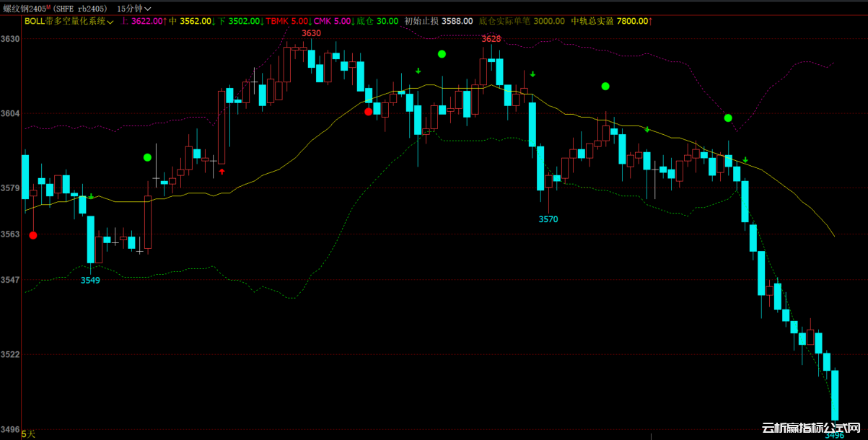Click the 初始止损 3588.00 indicator value
The image size is (868, 440).
(x=439, y=22)
